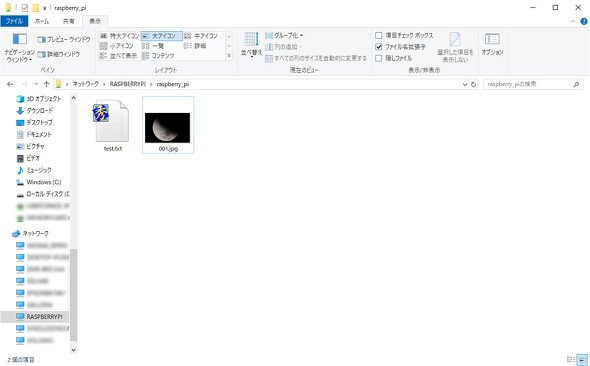Open quick access toolbar customize arrow
This screenshot has width=590, height=366.
click(44, 8)
